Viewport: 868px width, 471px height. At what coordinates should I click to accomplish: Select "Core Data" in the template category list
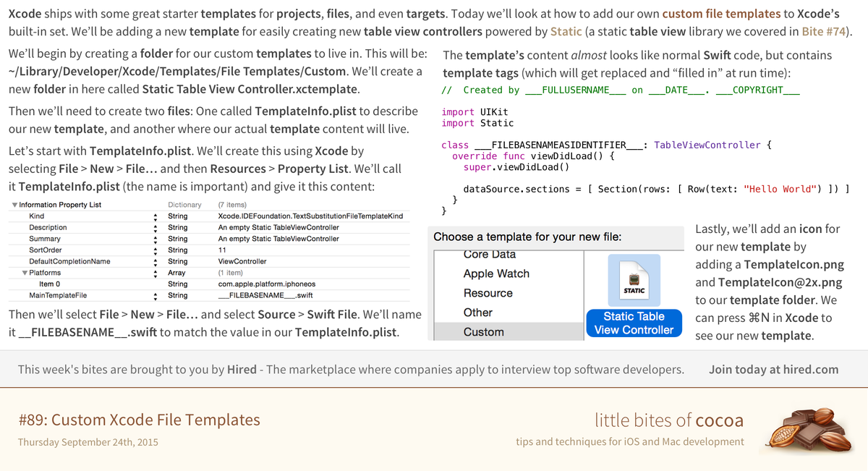tap(490, 255)
